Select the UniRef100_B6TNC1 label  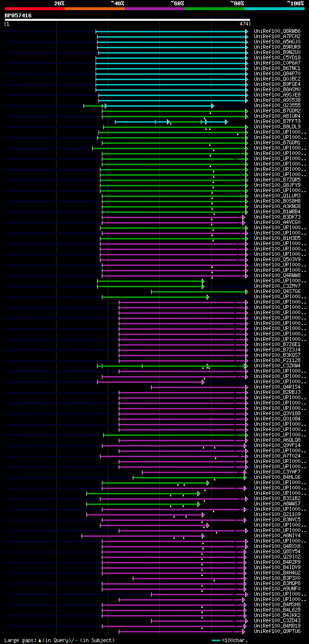[x=277, y=68]
